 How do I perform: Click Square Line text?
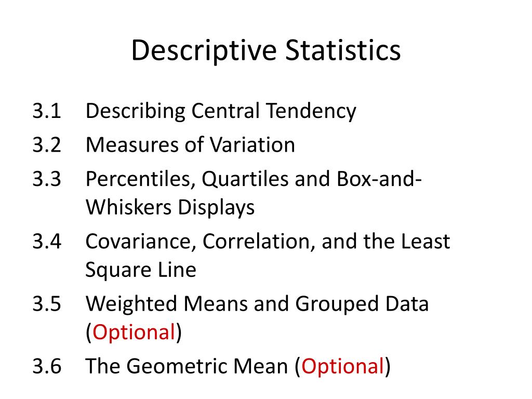pyautogui.click(x=141, y=271)
